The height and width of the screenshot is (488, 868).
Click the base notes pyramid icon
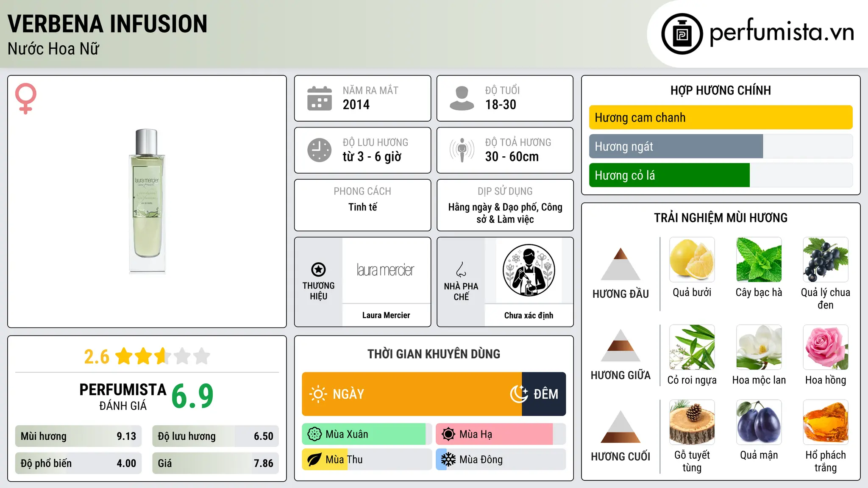[620, 427]
